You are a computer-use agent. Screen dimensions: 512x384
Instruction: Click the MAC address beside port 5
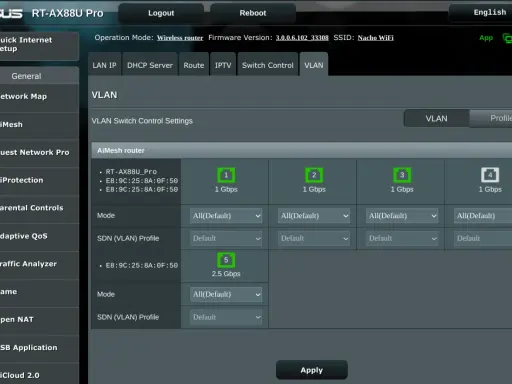(x=142, y=265)
